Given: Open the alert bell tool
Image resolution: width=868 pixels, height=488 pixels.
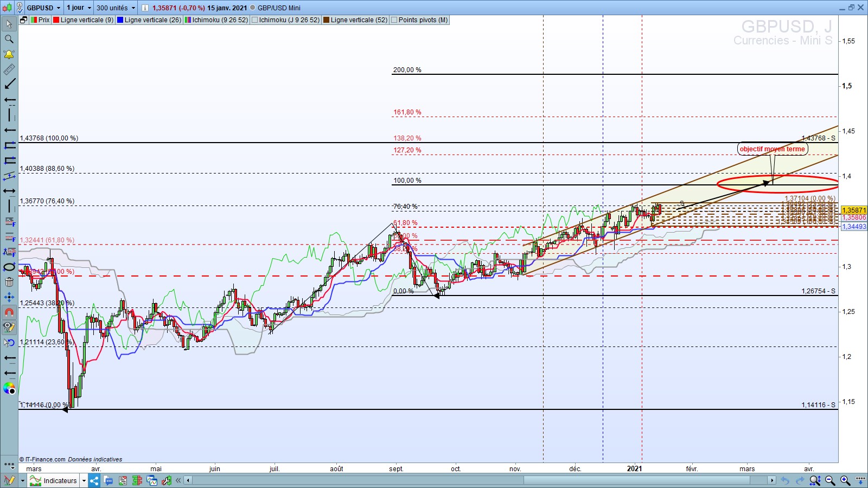Looking at the screenshot, I should 9,54.
